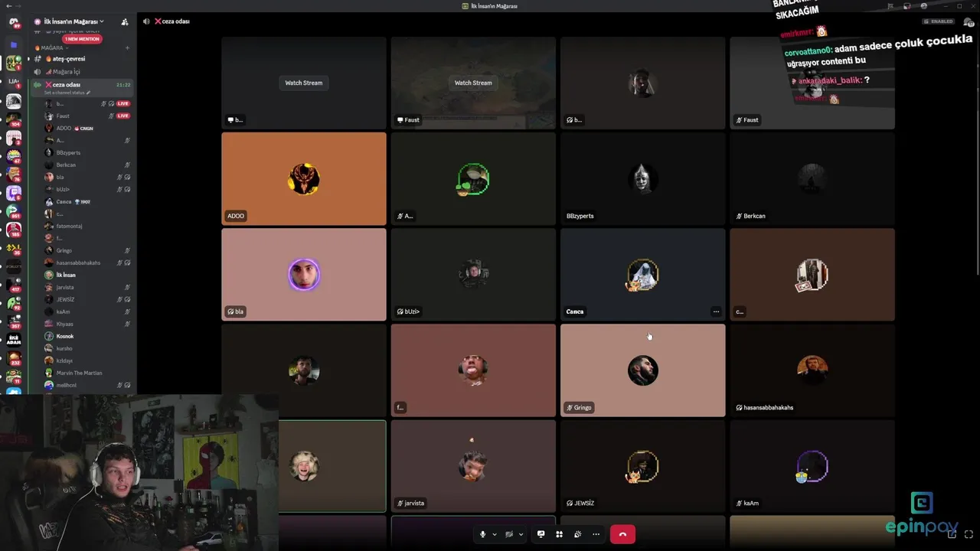
Task: Focus the JEWSİZ video tile
Action: (x=642, y=466)
